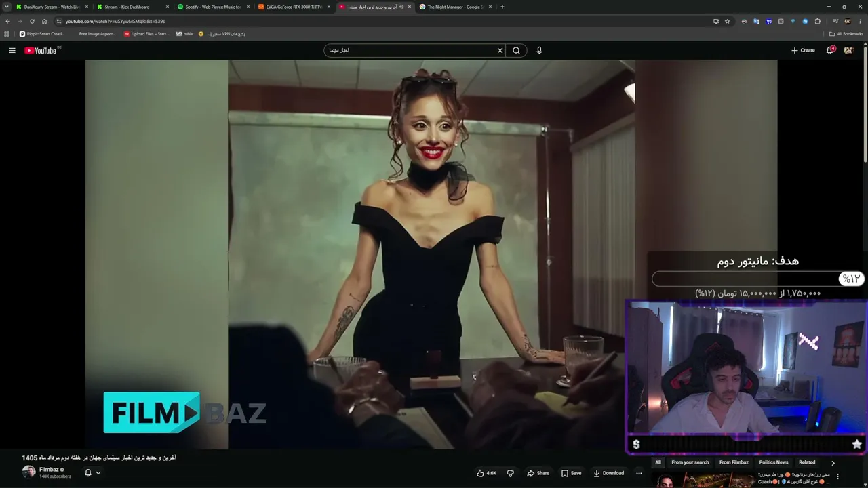Image resolution: width=868 pixels, height=488 pixels.
Task: Open the bookmarks apps grid icon
Action: click(7, 33)
